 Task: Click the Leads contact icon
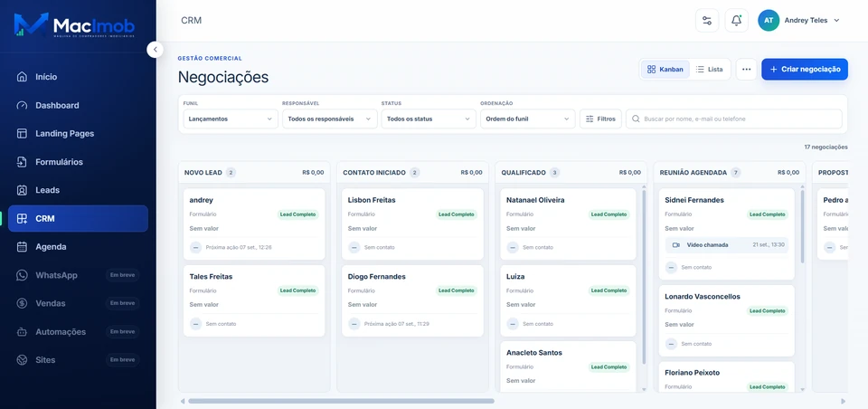point(22,190)
